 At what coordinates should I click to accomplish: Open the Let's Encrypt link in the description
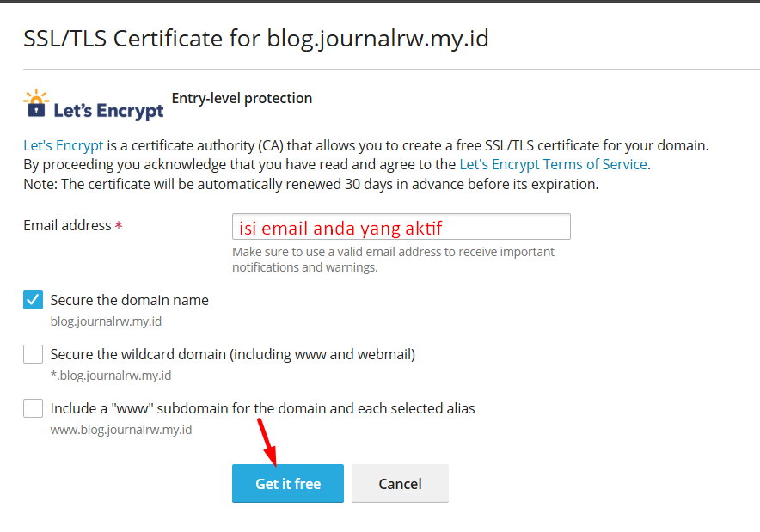coord(64,145)
